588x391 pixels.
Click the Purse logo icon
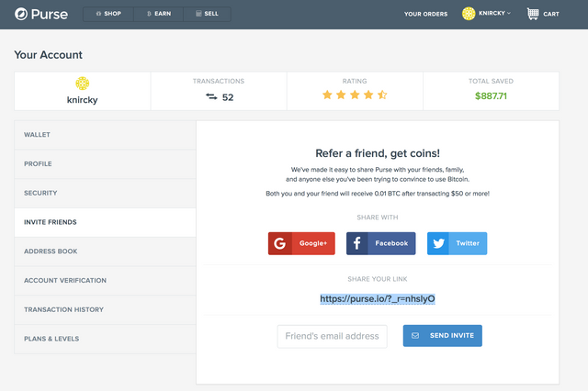[21, 15]
